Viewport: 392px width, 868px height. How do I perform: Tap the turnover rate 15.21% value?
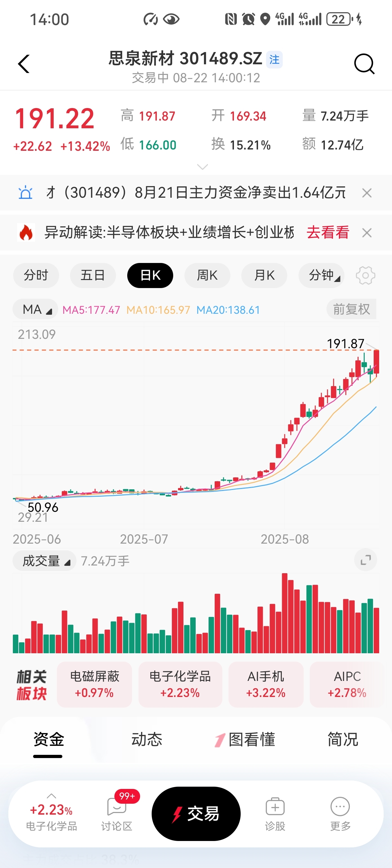pos(250,145)
